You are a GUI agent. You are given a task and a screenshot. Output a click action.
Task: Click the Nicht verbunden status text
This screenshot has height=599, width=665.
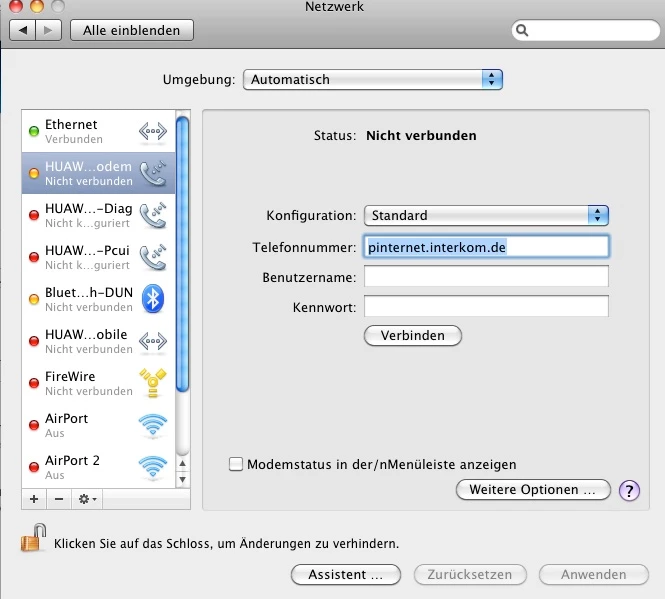tap(421, 135)
